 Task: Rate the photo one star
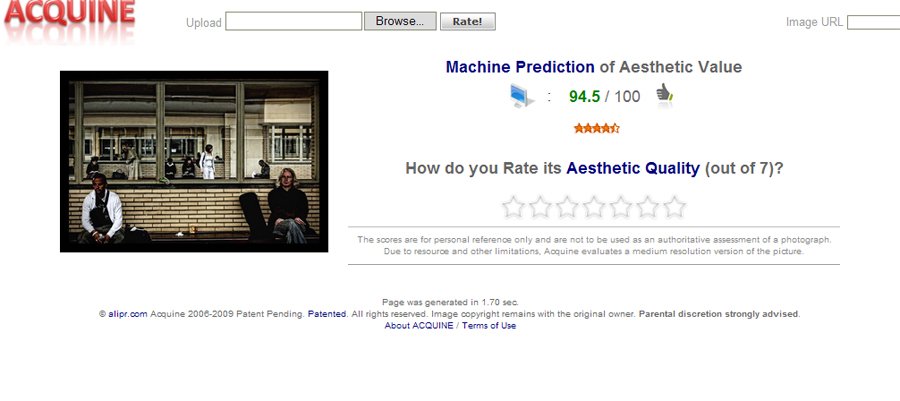pyautogui.click(x=513, y=207)
